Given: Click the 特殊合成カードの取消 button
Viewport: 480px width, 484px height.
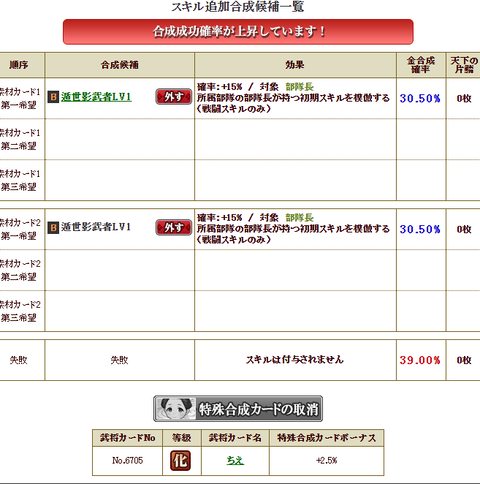Looking at the screenshot, I should 238,409.
